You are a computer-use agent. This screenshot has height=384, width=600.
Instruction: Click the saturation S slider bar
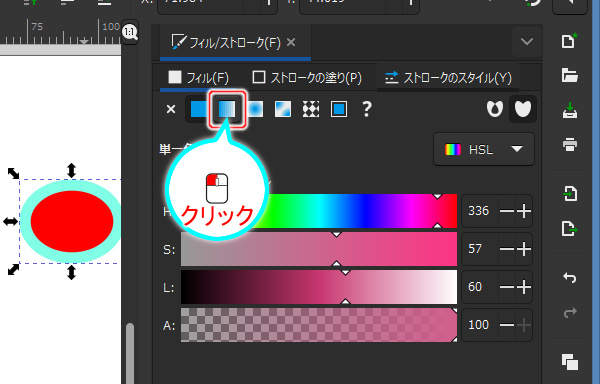(319, 249)
